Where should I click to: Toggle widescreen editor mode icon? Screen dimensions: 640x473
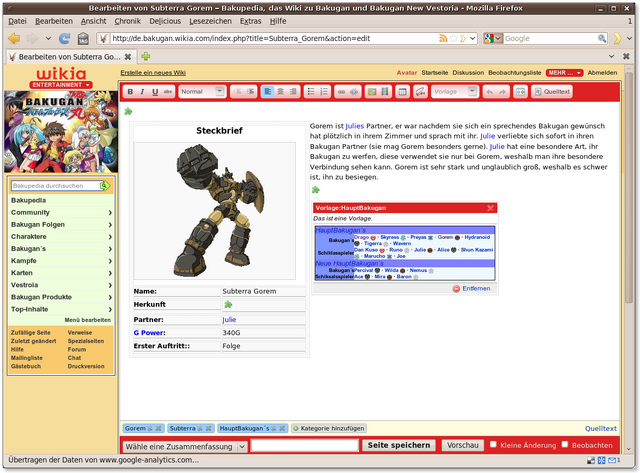[x=520, y=92]
